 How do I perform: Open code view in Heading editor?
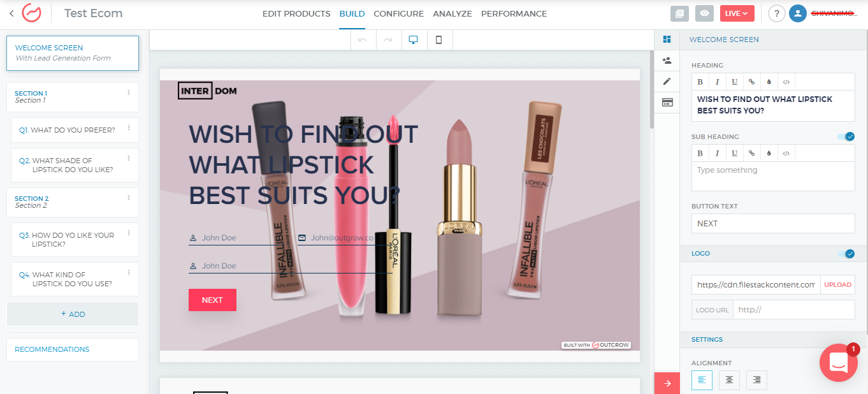click(x=786, y=82)
